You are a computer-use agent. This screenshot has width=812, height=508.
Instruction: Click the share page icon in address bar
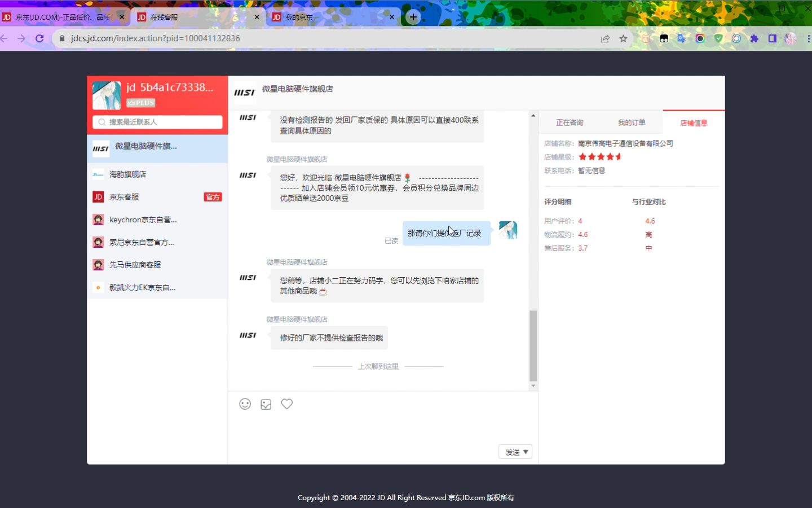[x=605, y=38]
